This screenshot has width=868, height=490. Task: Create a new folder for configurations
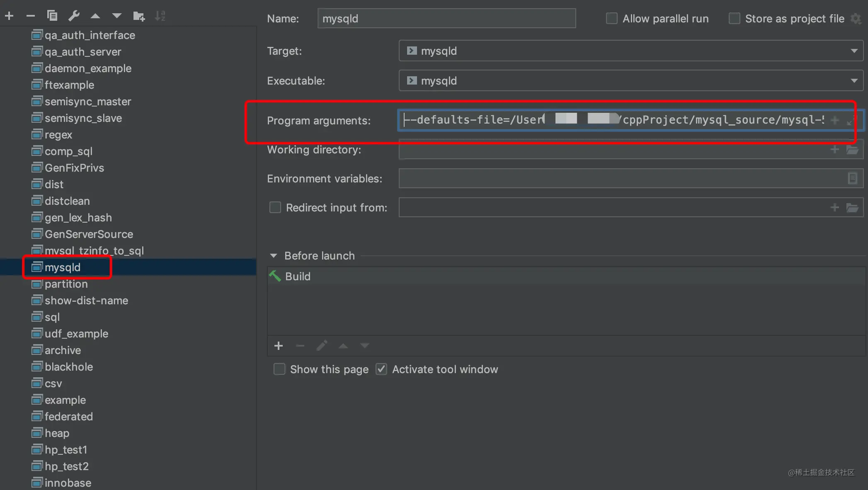[x=139, y=16]
